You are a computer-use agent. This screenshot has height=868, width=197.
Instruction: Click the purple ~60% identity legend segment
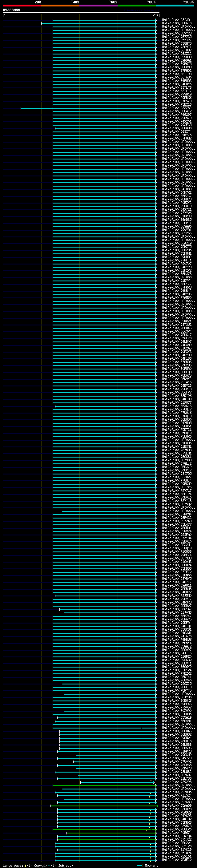point(99,6)
